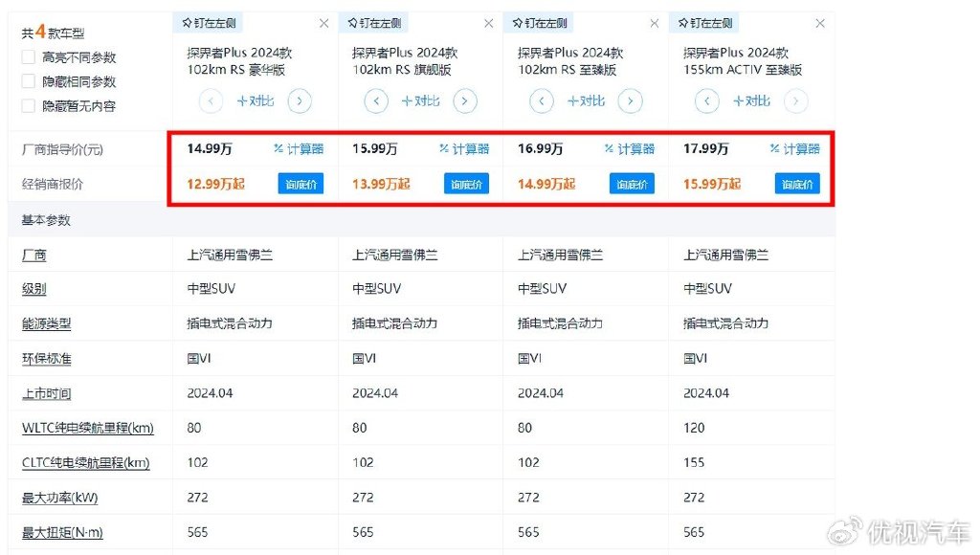Enable the 高亮不同参数 checkbox
980x555 pixels.
coord(28,57)
